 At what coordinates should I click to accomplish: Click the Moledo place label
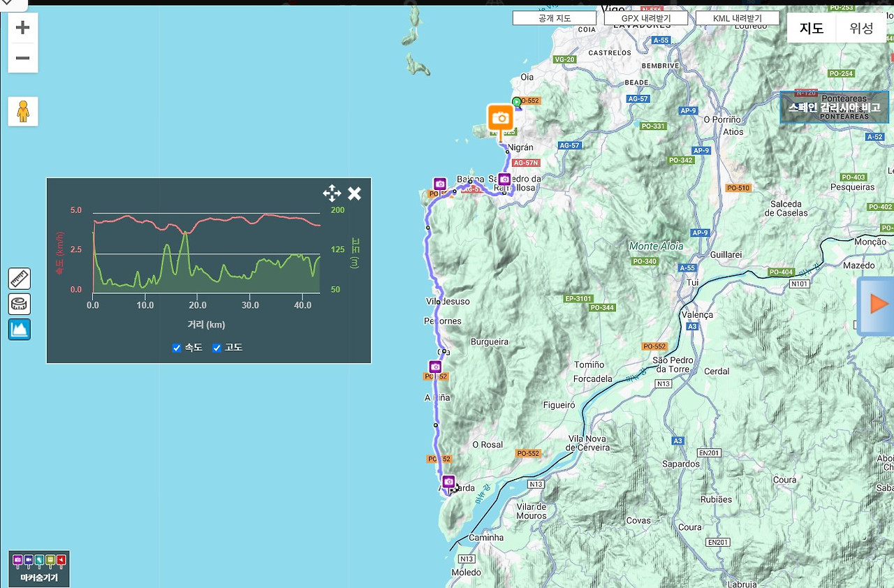click(x=466, y=573)
